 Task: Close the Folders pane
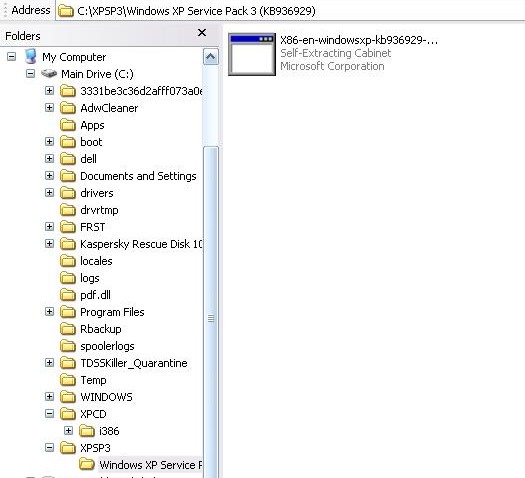pyautogui.click(x=202, y=32)
